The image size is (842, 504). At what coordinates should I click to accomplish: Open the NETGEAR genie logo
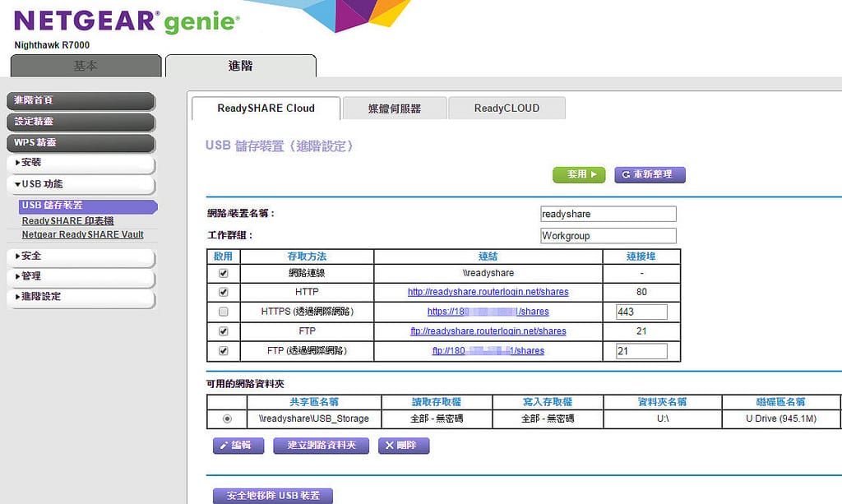(x=127, y=21)
